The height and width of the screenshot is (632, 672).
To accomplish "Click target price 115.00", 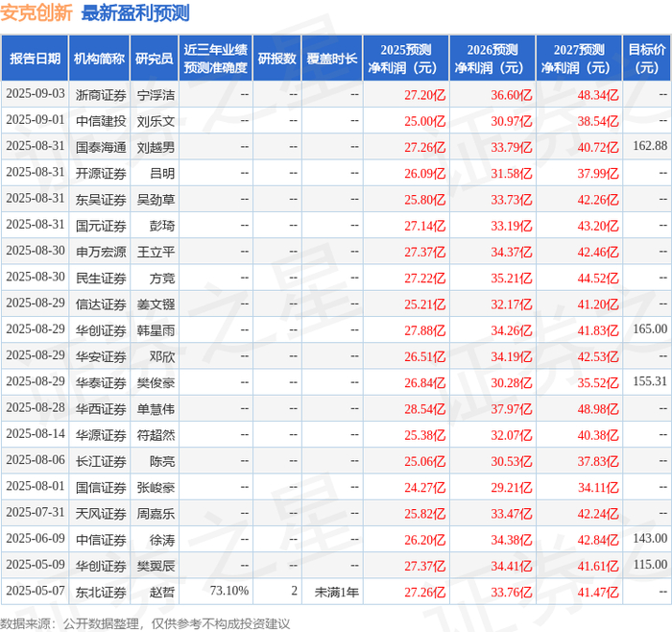I will [650, 565].
